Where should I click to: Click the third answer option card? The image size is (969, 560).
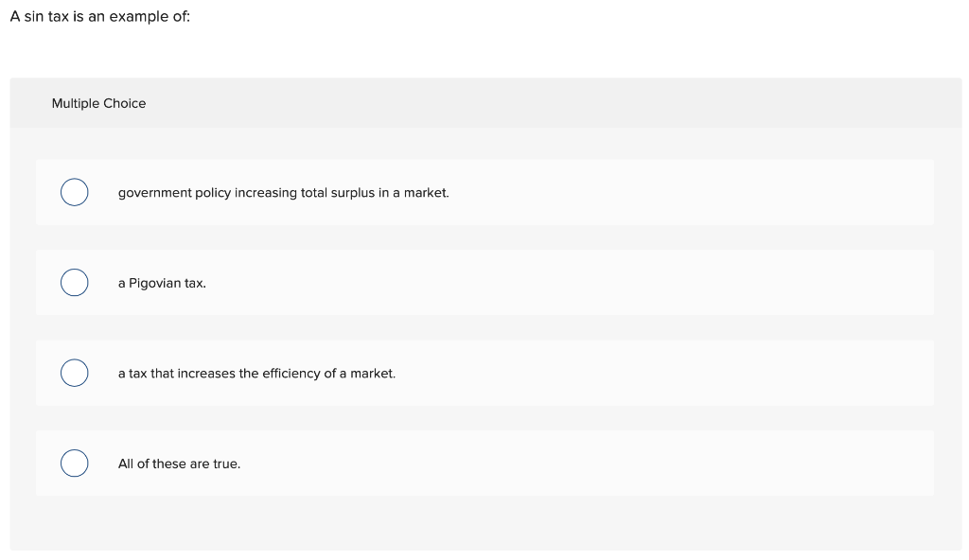pos(484,373)
